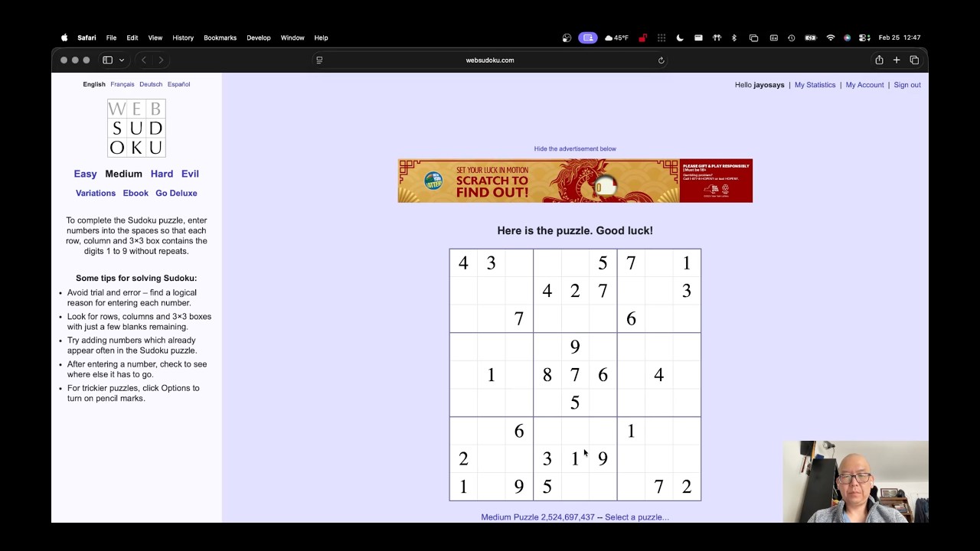The height and width of the screenshot is (551, 980).
Task: Select empty cell between 7 and 1 in top row
Action: 658,263
